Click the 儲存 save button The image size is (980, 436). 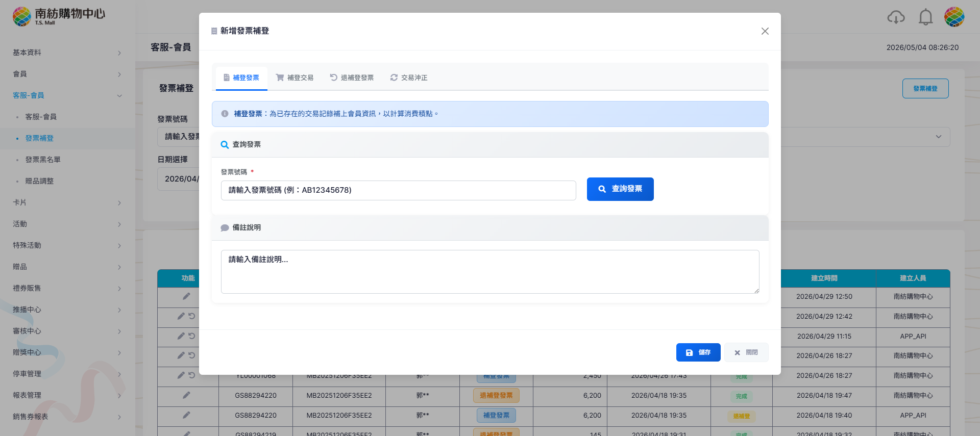click(x=698, y=352)
